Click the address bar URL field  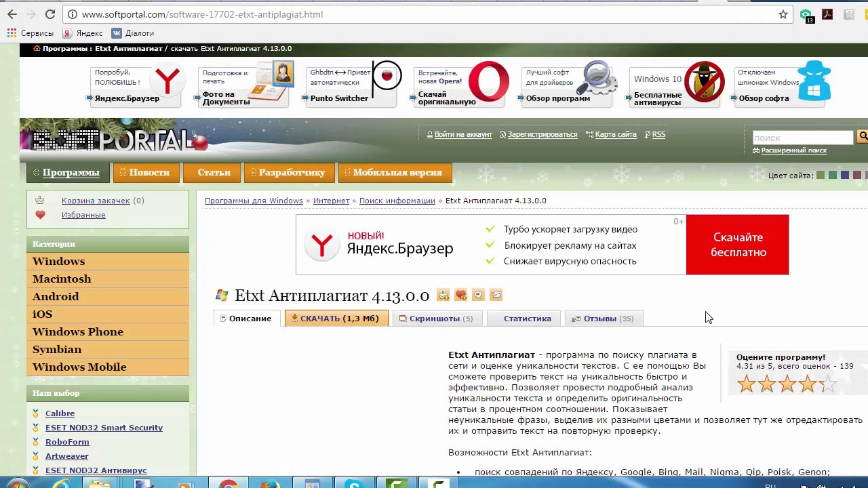coord(427,14)
